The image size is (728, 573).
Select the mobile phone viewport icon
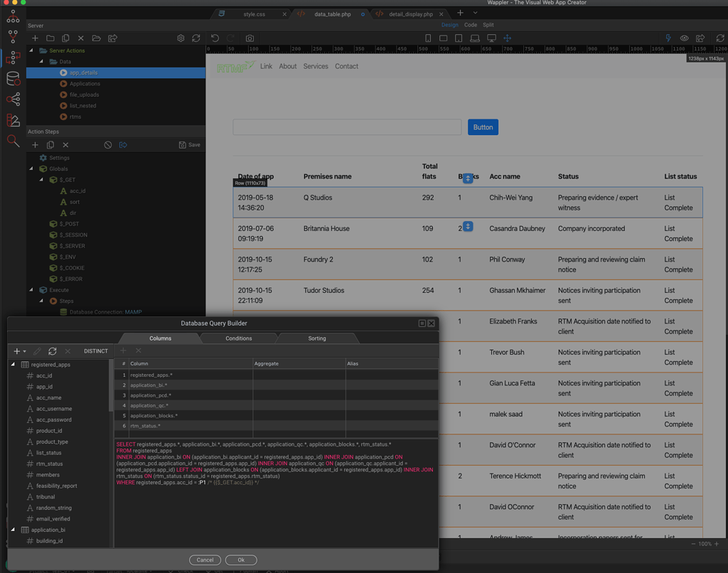pyautogui.click(x=428, y=38)
